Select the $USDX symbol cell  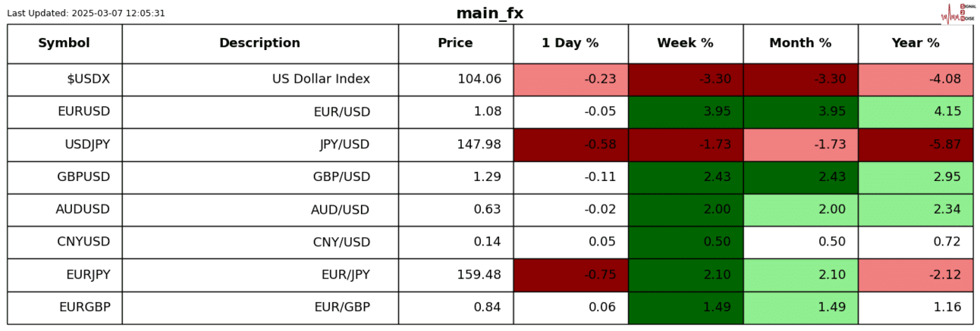pyautogui.click(x=88, y=79)
